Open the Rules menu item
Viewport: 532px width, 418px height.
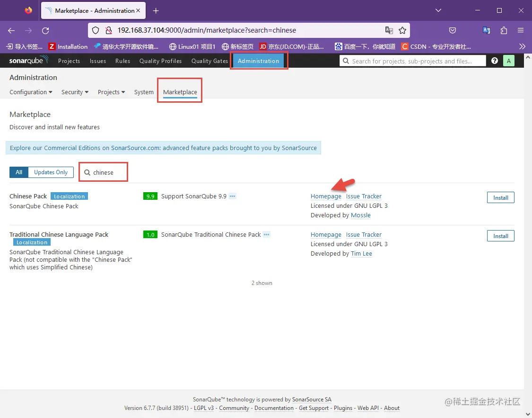[122, 61]
